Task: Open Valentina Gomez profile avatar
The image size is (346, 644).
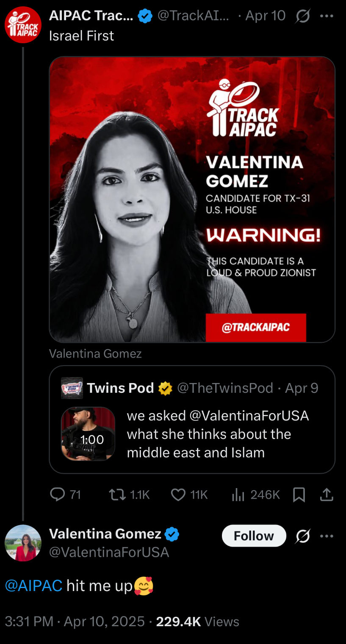Action: point(23,543)
